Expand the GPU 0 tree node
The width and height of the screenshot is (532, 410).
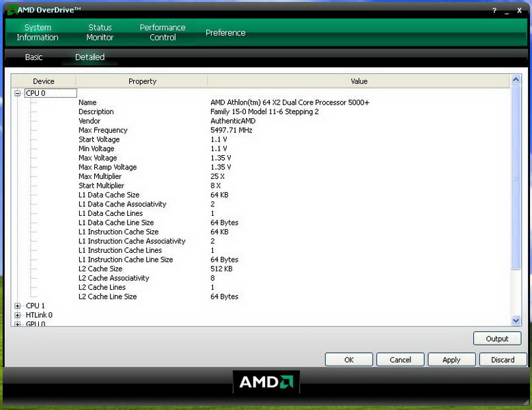pos(18,324)
